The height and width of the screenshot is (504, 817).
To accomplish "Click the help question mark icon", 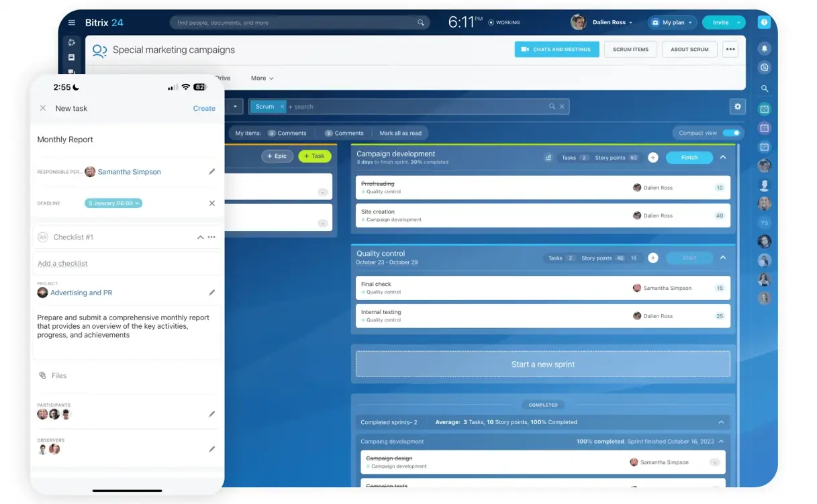I will (764, 23).
